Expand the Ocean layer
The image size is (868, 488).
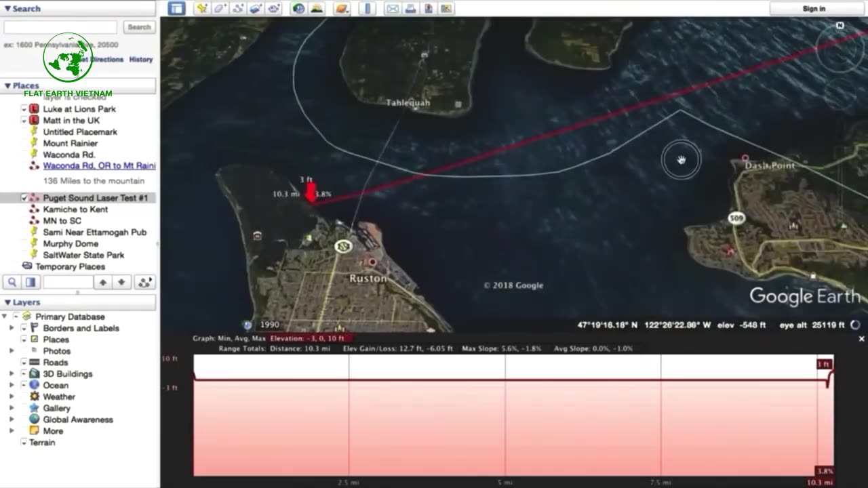tap(12, 386)
